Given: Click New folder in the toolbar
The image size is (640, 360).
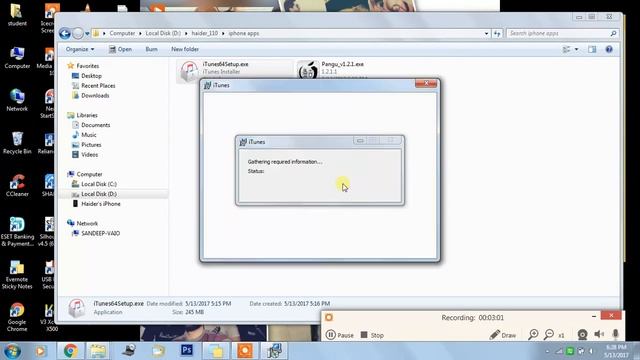Looking at the screenshot, I should [x=185, y=49].
